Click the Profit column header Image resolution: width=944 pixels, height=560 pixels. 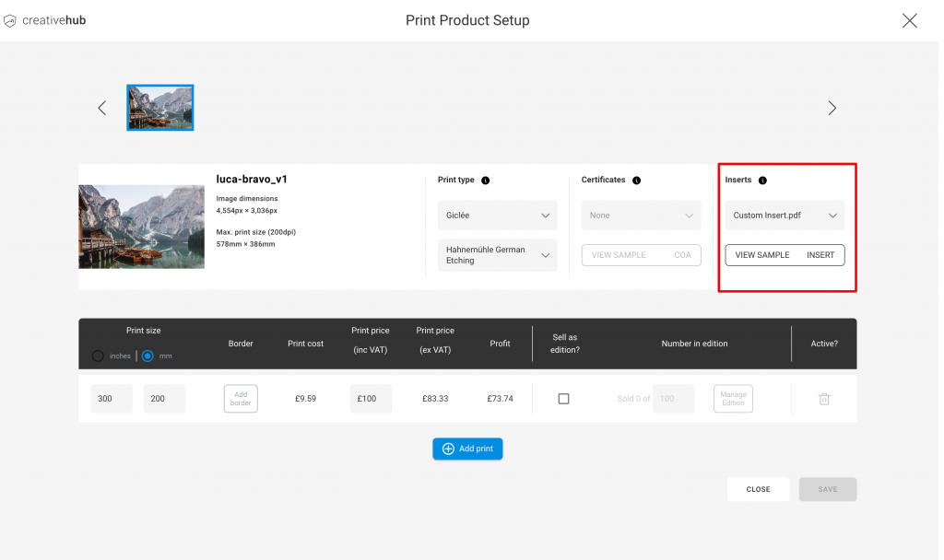click(x=500, y=344)
